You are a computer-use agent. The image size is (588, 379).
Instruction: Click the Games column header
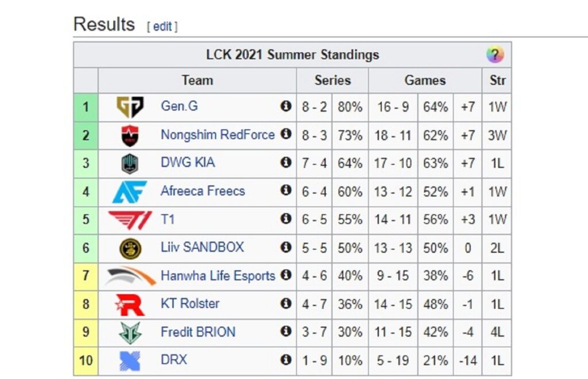pyautogui.click(x=425, y=80)
